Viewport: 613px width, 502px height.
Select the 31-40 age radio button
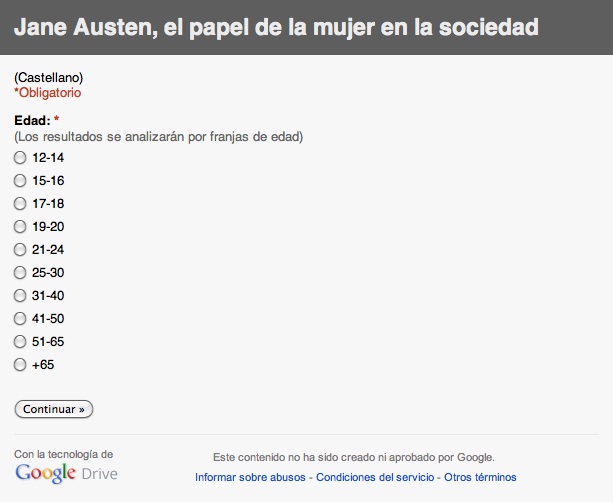[20, 296]
